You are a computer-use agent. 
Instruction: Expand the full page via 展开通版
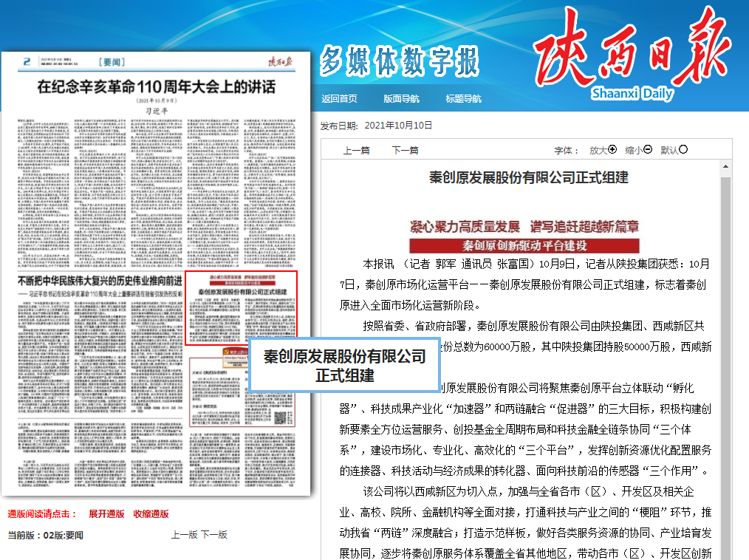[x=106, y=514]
